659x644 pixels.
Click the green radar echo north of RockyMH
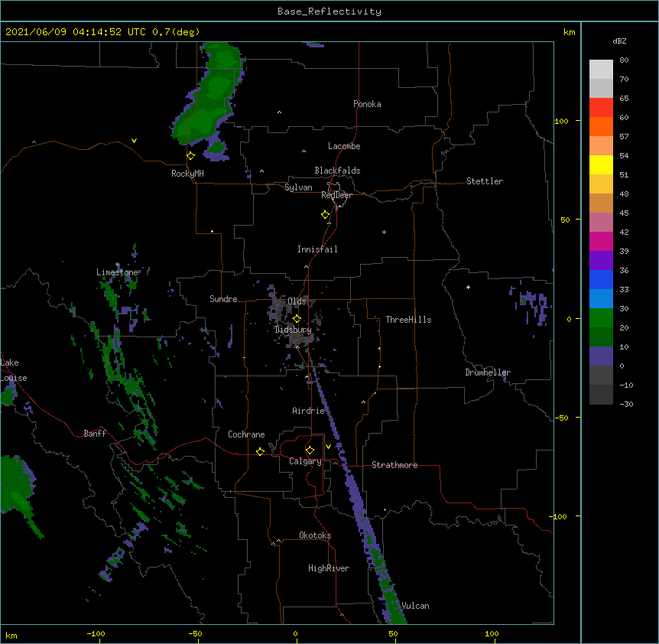(x=208, y=99)
